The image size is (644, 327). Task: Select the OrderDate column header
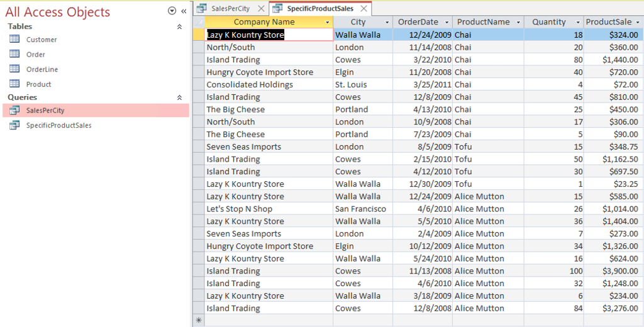(423, 22)
